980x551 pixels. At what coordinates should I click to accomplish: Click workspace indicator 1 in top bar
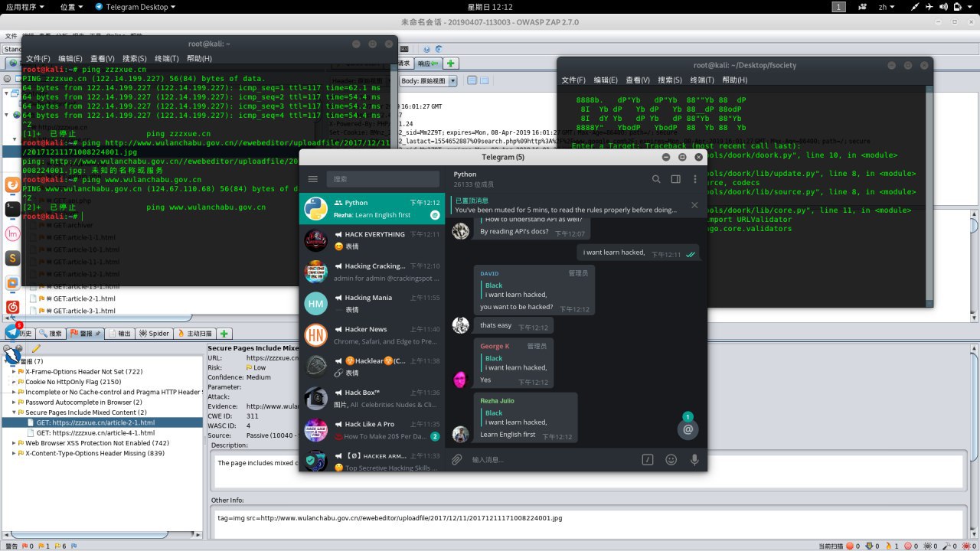pos(839,6)
